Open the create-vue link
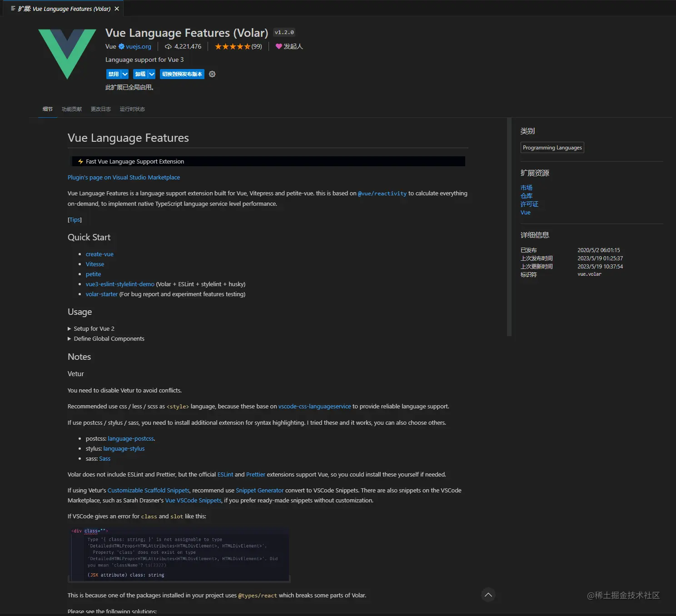 (99, 254)
